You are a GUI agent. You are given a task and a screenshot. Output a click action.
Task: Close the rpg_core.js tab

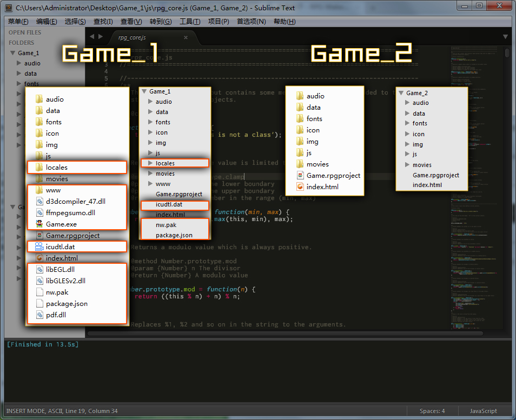(x=186, y=37)
